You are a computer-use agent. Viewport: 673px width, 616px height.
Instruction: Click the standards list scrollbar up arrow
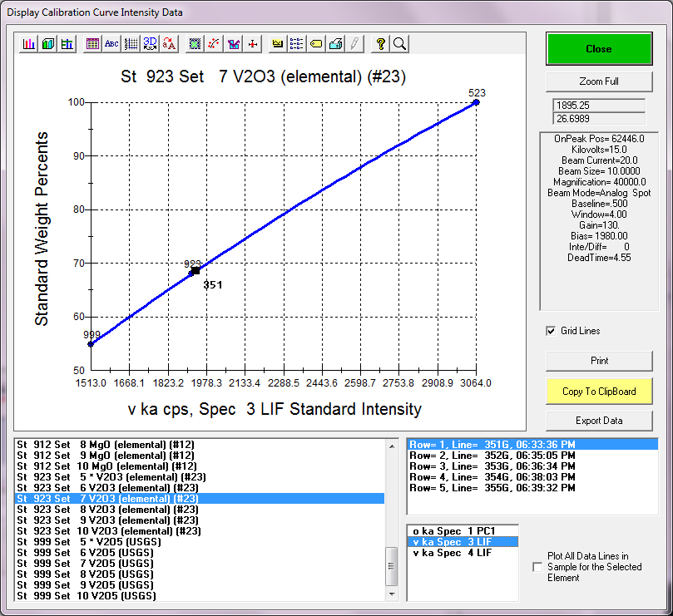pos(393,446)
